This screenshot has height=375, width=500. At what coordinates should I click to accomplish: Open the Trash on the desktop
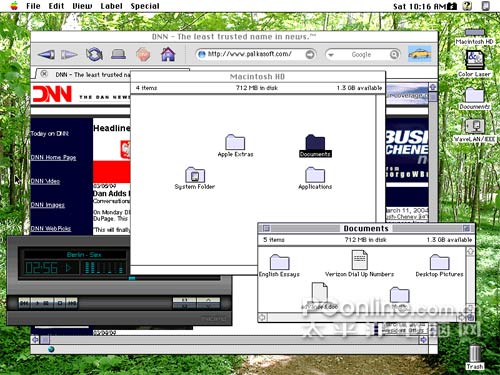coord(475,356)
